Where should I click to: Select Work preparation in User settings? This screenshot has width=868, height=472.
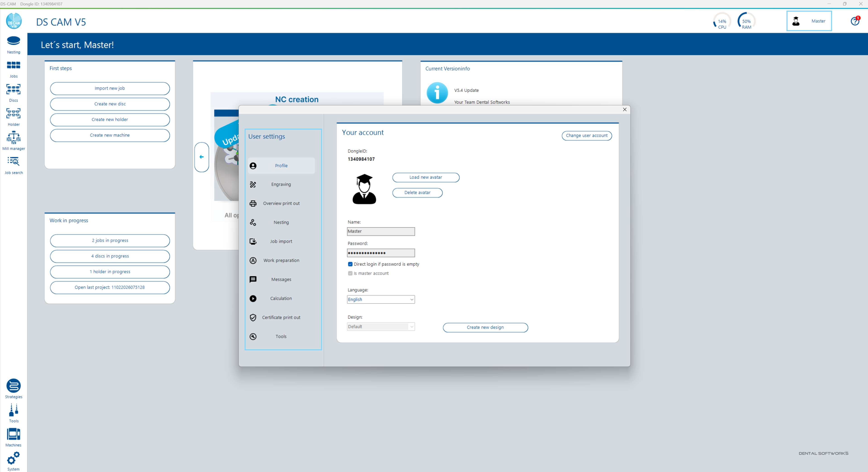click(281, 260)
